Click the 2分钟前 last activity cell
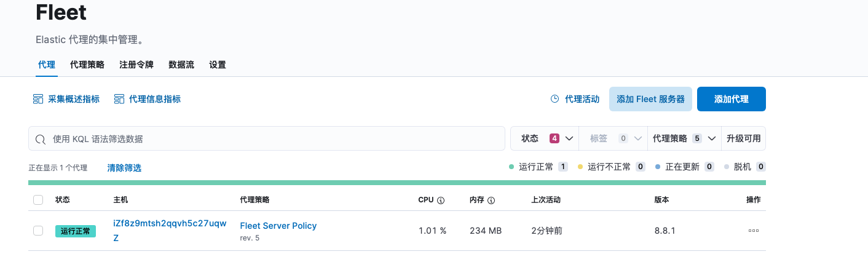 click(x=546, y=231)
